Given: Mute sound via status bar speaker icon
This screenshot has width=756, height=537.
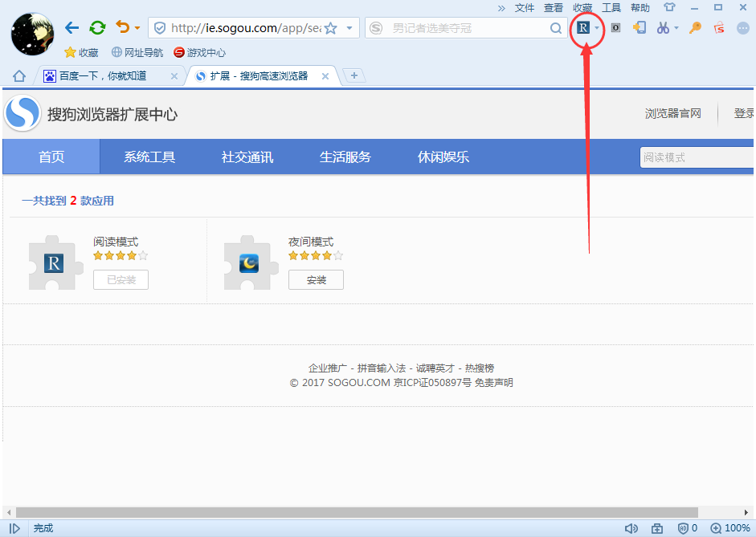Looking at the screenshot, I should 632,527.
